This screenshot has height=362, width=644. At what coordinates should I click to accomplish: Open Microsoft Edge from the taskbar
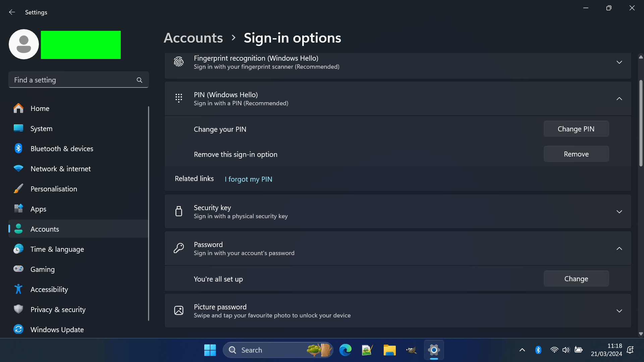point(345,350)
